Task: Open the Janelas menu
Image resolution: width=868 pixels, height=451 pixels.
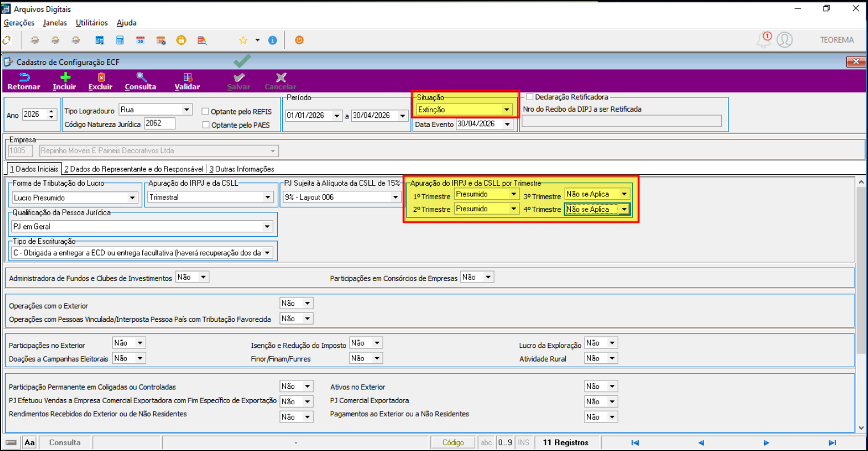Action: [55, 23]
